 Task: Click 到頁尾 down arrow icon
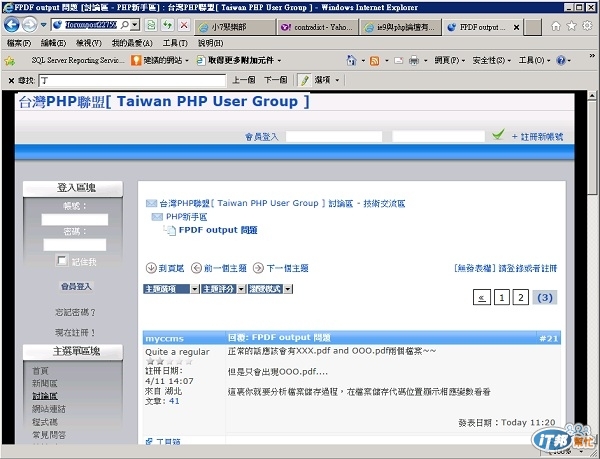tap(151, 268)
